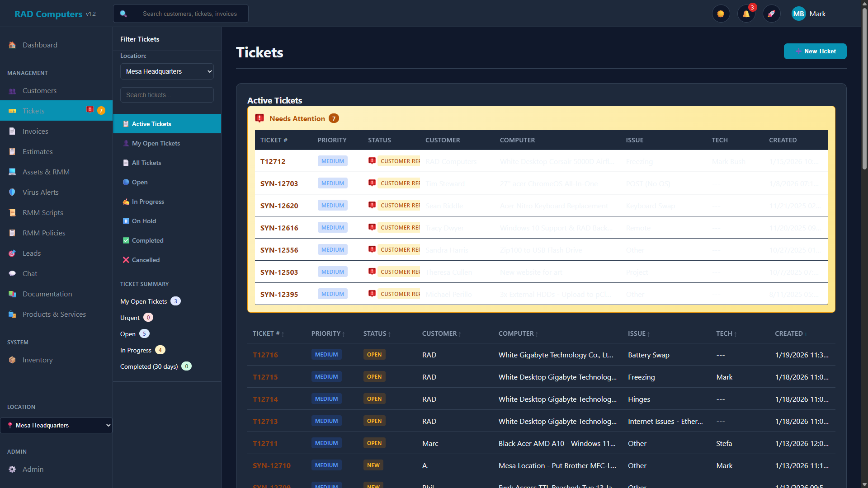Open the Mesa Headquarters location selector at bottom

[56, 425]
